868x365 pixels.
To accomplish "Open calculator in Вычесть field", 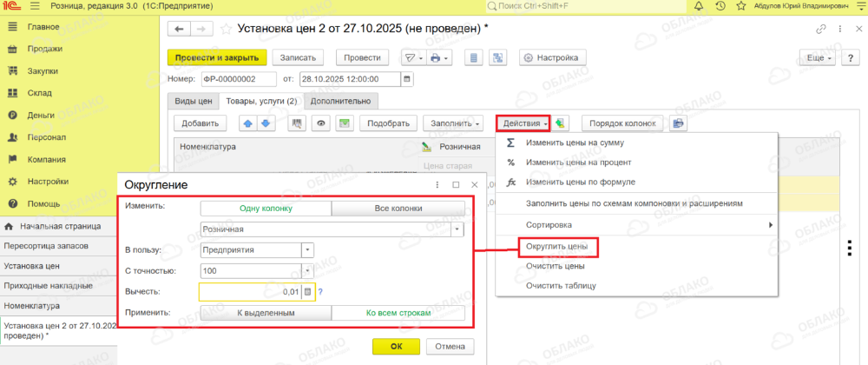I will click(308, 292).
